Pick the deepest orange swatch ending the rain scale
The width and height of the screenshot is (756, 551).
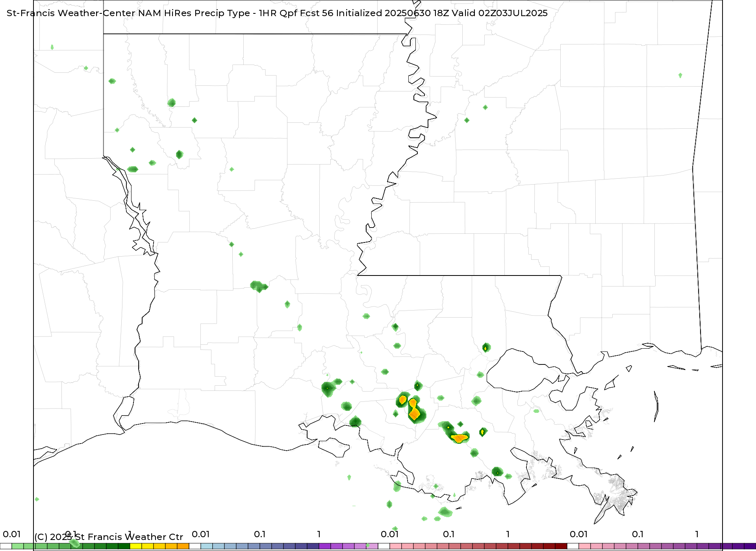[x=183, y=546]
